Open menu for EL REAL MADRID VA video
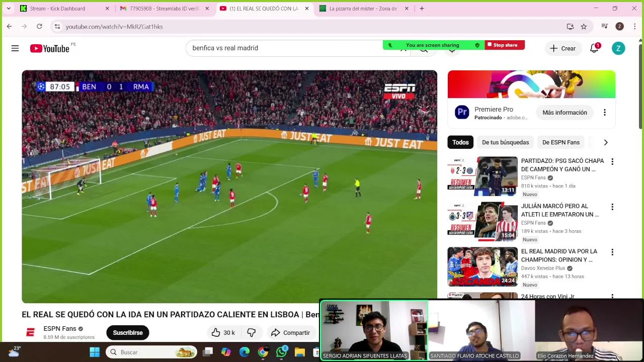 point(612,252)
